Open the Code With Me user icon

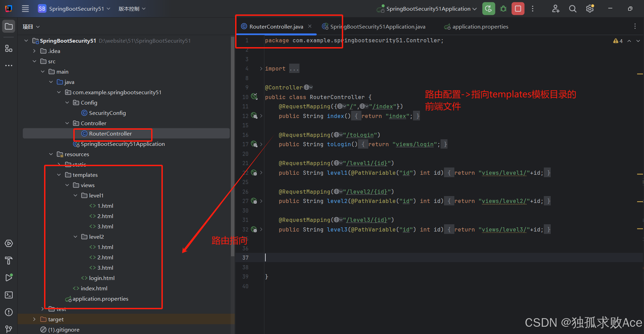556,9
